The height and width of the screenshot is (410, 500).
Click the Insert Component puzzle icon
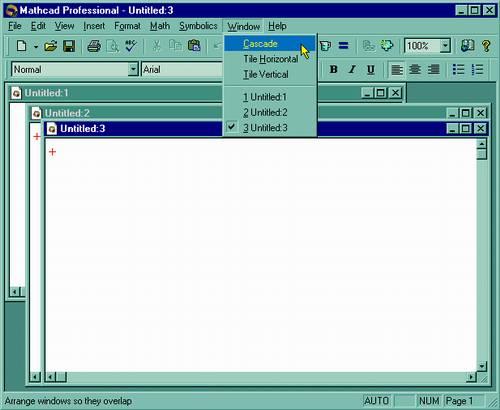click(387, 45)
